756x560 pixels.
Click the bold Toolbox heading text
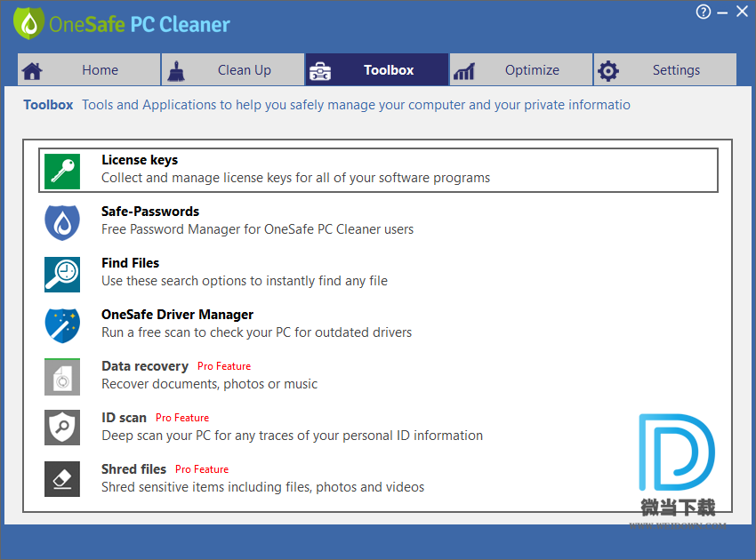[x=48, y=105]
